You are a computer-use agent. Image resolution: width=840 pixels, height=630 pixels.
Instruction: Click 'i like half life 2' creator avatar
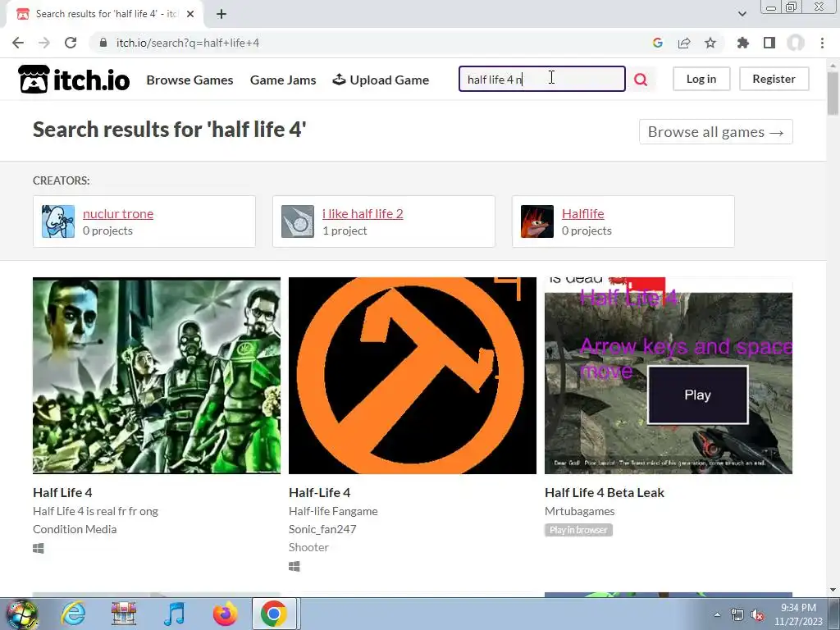click(298, 221)
